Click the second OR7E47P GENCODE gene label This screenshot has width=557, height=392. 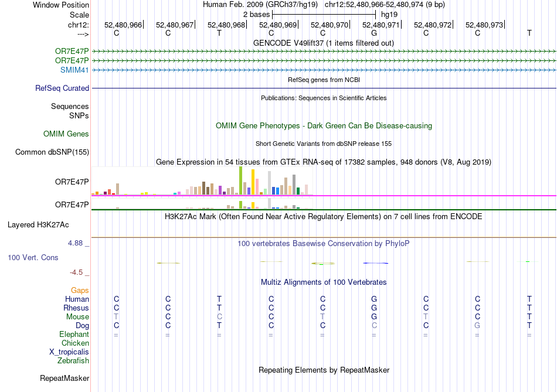point(72,61)
